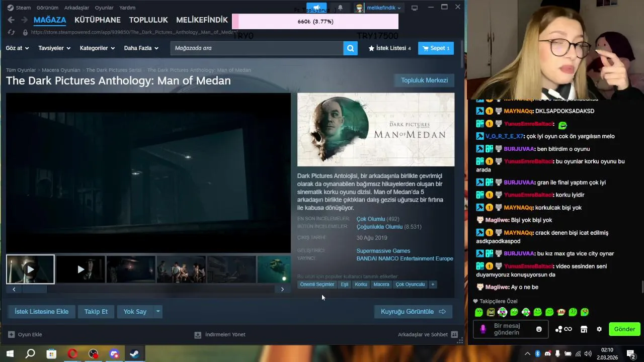Show hidden tray icons chevron
Viewport: 644px width, 362px height.
(x=527, y=354)
